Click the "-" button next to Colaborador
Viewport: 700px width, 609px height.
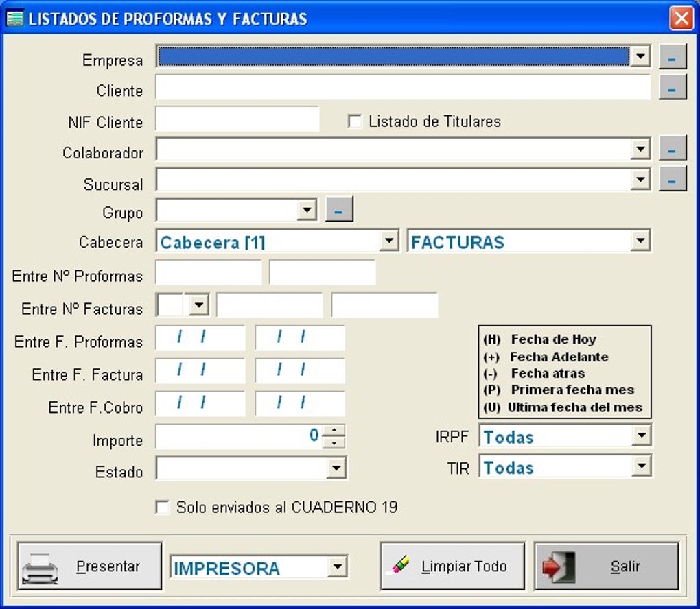pyautogui.click(x=673, y=147)
